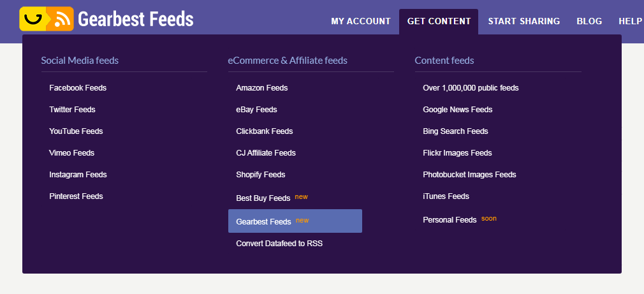
Task: Go to the BLOG page
Action: tap(589, 21)
